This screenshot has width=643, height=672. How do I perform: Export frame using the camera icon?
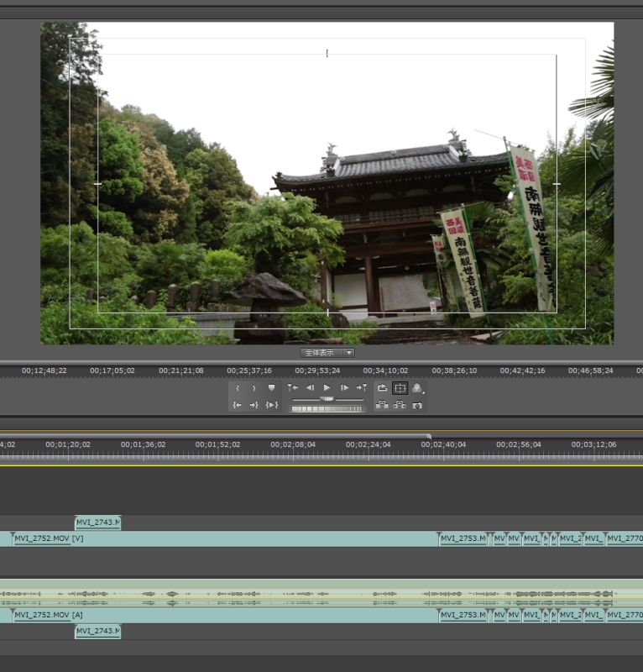(x=417, y=405)
